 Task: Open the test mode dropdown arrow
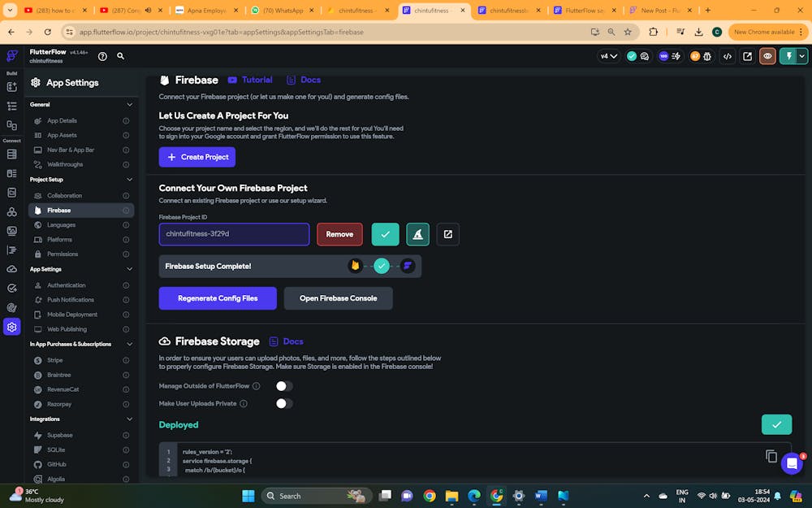click(802, 56)
